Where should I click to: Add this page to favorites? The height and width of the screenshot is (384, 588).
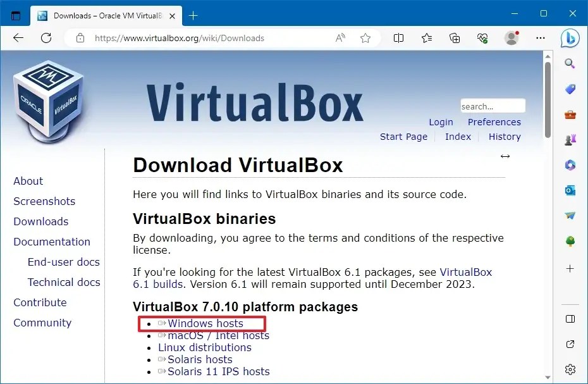click(x=365, y=38)
